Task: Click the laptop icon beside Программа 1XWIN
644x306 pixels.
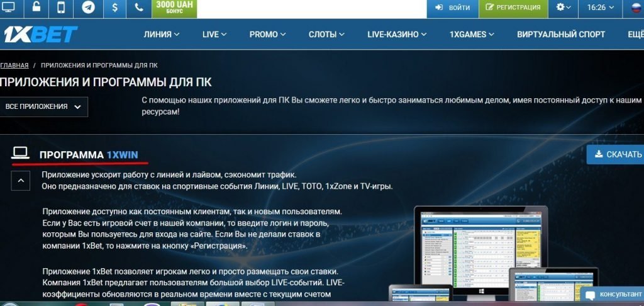Action: tap(21, 154)
